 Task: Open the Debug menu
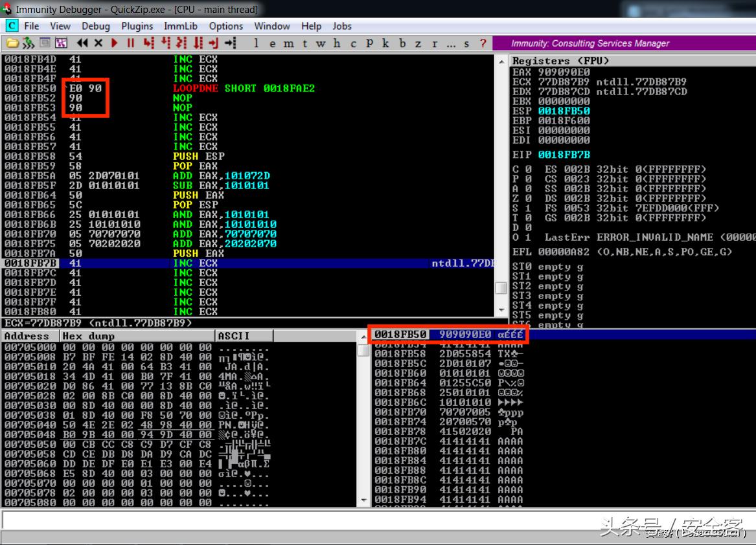[x=95, y=26]
